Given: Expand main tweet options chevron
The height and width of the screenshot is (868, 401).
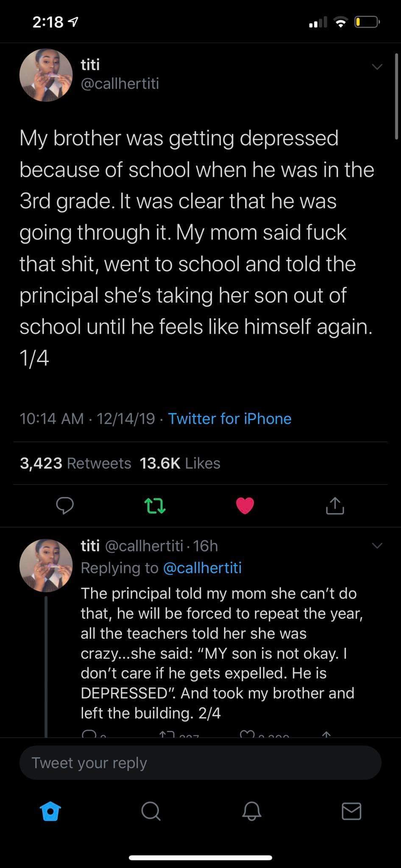Looking at the screenshot, I should [x=376, y=67].
